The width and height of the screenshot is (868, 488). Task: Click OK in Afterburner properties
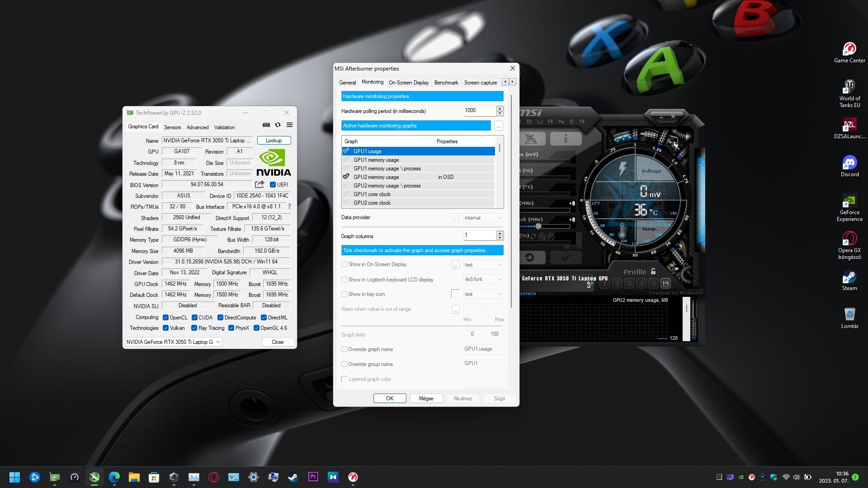pyautogui.click(x=390, y=399)
